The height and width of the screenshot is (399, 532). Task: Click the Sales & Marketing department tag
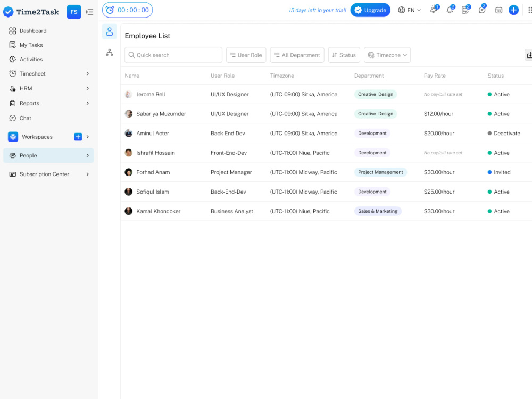pos(378,211)
